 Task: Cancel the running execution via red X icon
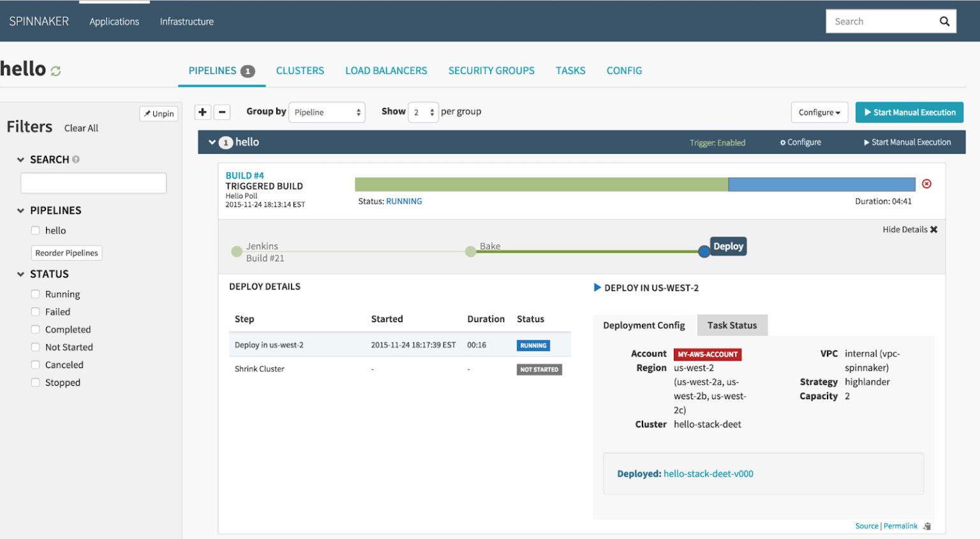pos(926,184)
